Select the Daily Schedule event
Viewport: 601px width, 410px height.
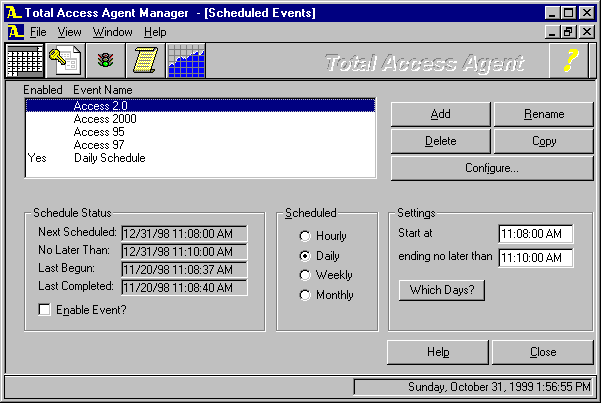pos(200,158)
